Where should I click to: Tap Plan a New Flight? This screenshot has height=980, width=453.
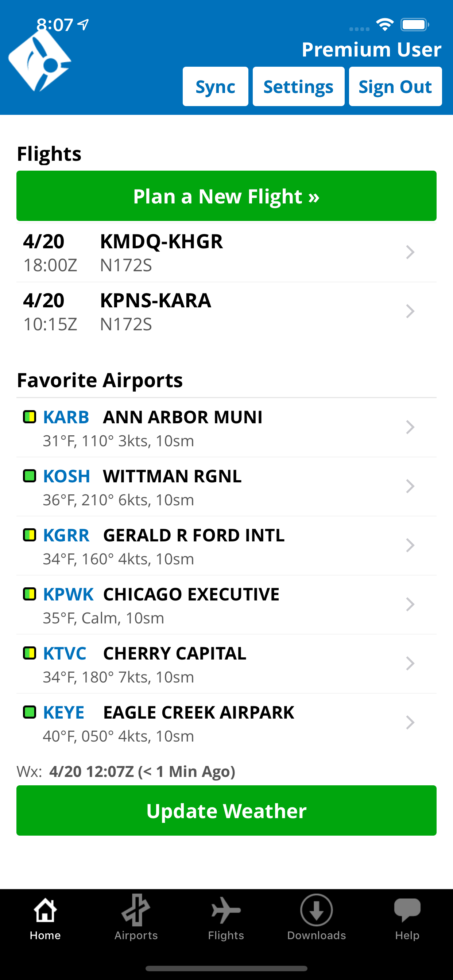pyautogui.click(x=226, y=196)
